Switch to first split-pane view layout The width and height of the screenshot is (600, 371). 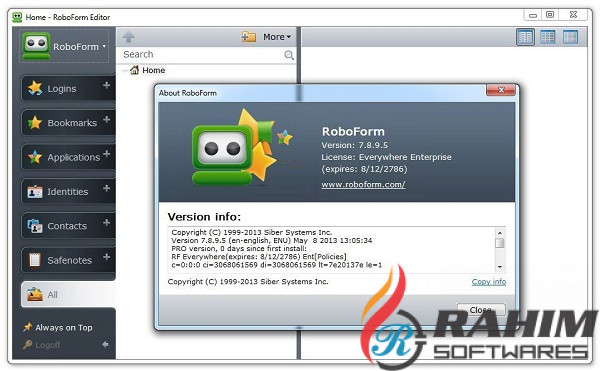525,37
